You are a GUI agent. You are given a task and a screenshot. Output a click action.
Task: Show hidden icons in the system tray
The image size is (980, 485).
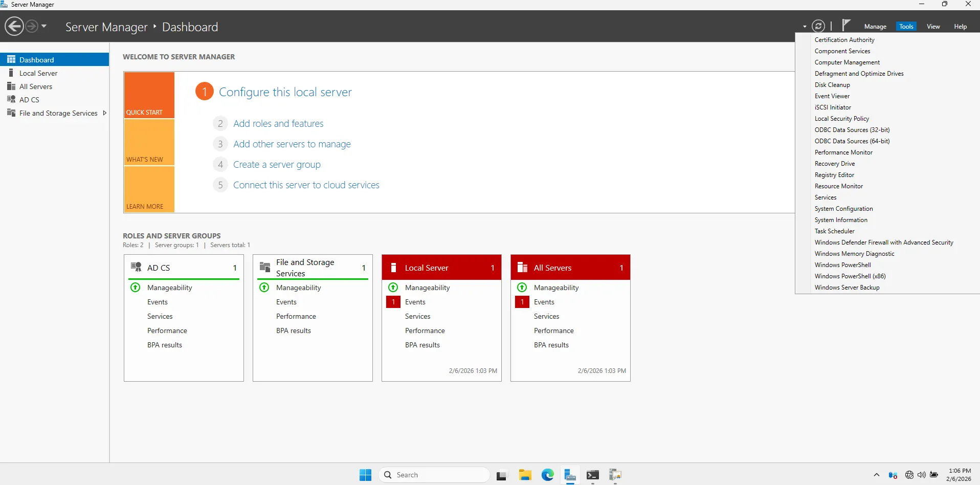pos(876,475)
